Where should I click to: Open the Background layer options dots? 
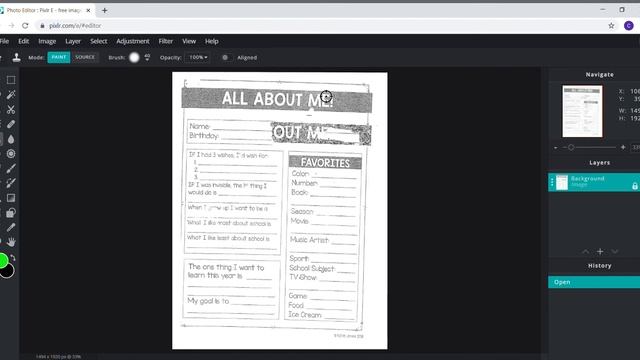click(552, 182)
